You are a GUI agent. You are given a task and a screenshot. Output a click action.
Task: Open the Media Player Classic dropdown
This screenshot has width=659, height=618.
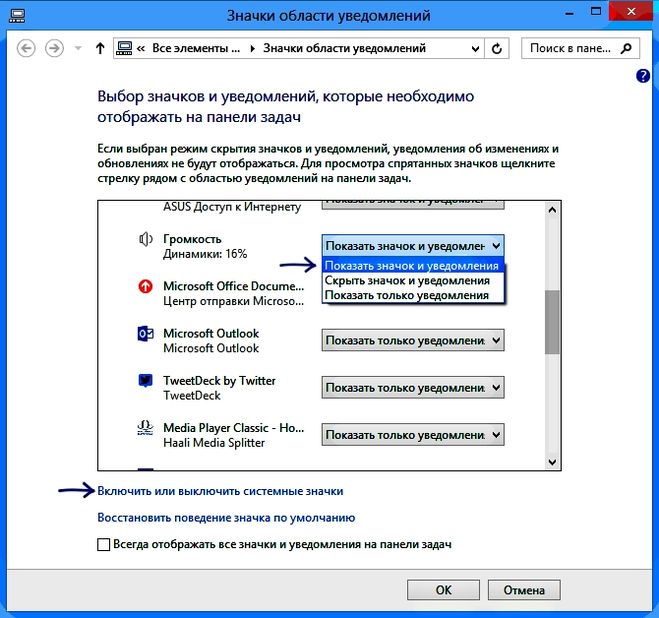pyautogui.click(x=412, y=435)
